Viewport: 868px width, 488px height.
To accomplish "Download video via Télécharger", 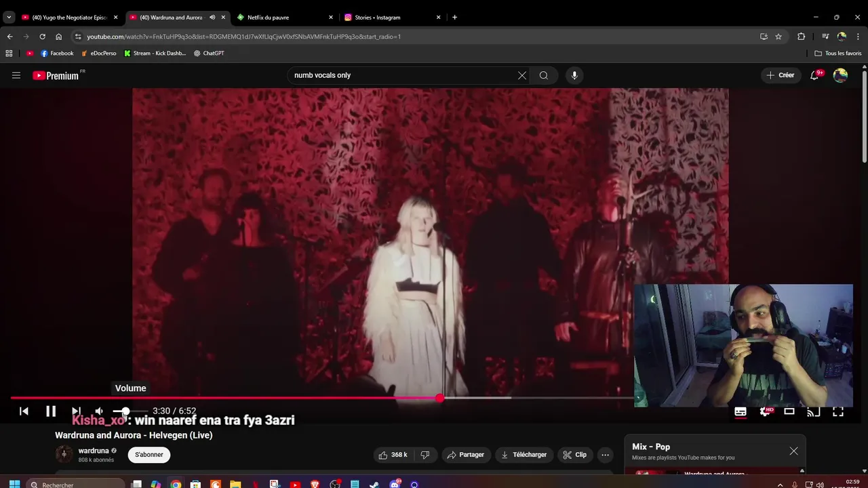I will point(524,455).
